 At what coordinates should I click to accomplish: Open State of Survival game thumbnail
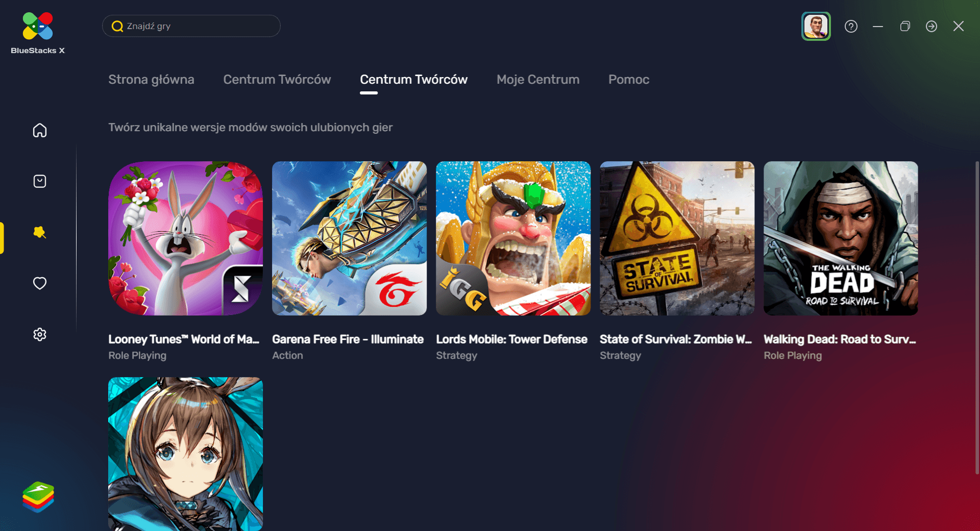[x=677, y=238]
